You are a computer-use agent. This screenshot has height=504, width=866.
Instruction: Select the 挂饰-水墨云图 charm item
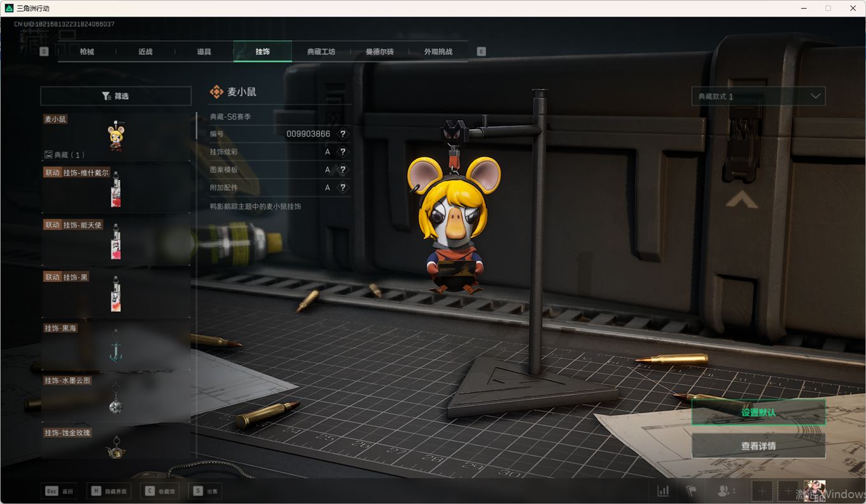click(116, 398)
